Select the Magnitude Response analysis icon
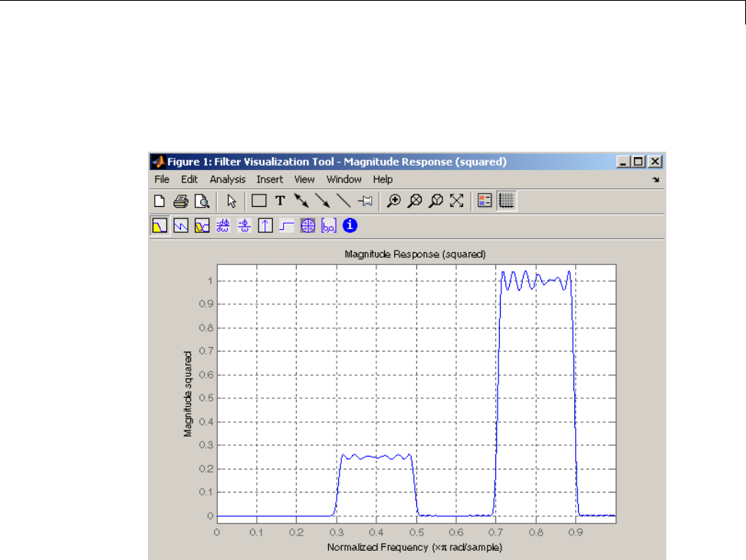 (x=159, y=226)
